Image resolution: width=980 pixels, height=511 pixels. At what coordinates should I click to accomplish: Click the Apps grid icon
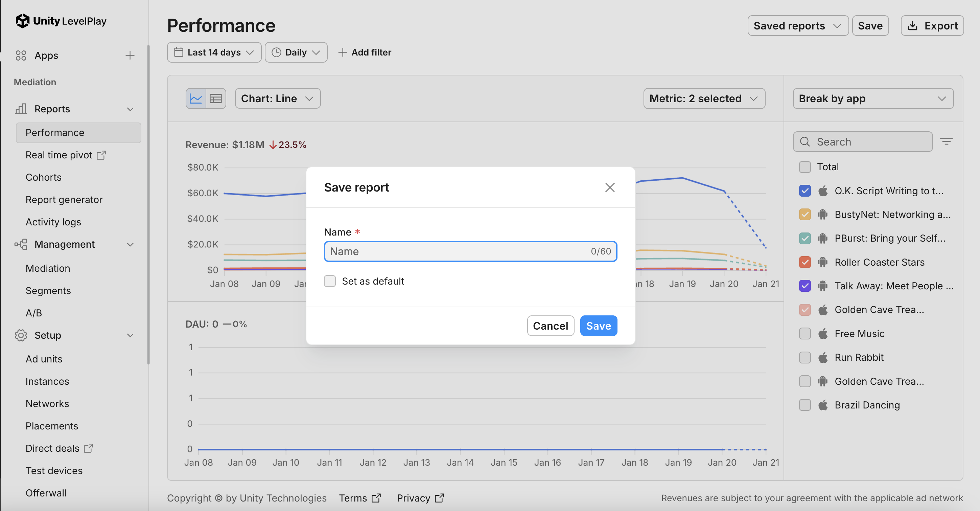21,55
